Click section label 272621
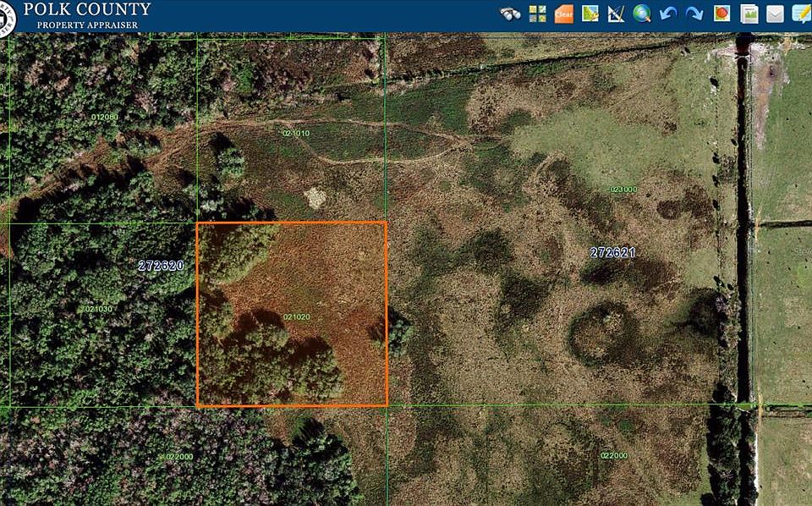 pyautogui.click(x=612, y=253)
